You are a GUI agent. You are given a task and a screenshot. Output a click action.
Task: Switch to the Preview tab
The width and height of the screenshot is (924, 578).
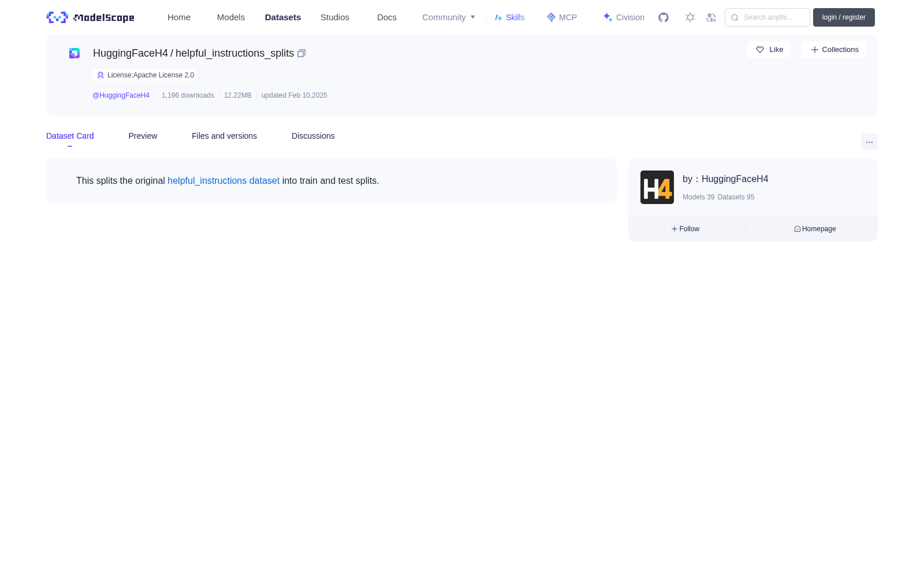coord(143,136)
